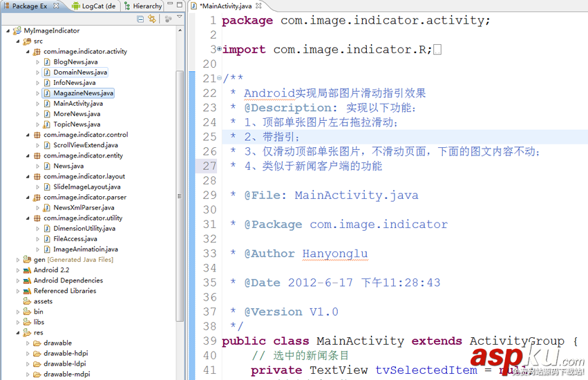Select the drawable folder
This screenshot has width=588, height=380.
[x=57, y=343]
